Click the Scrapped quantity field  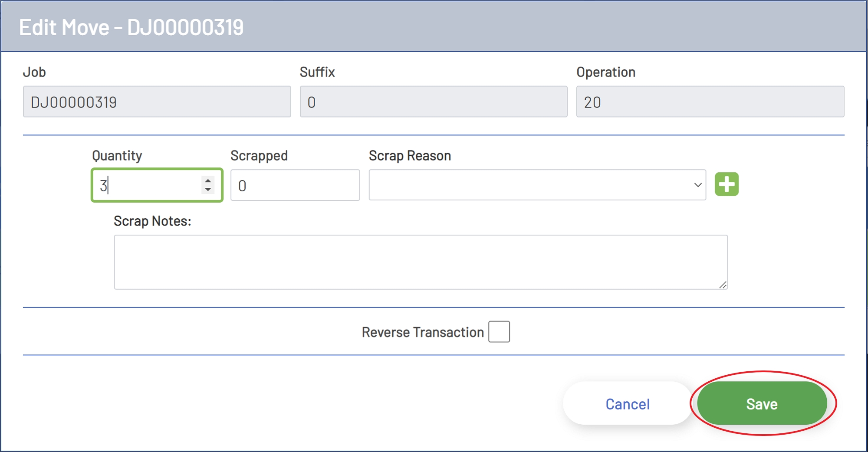coord(295,185)
